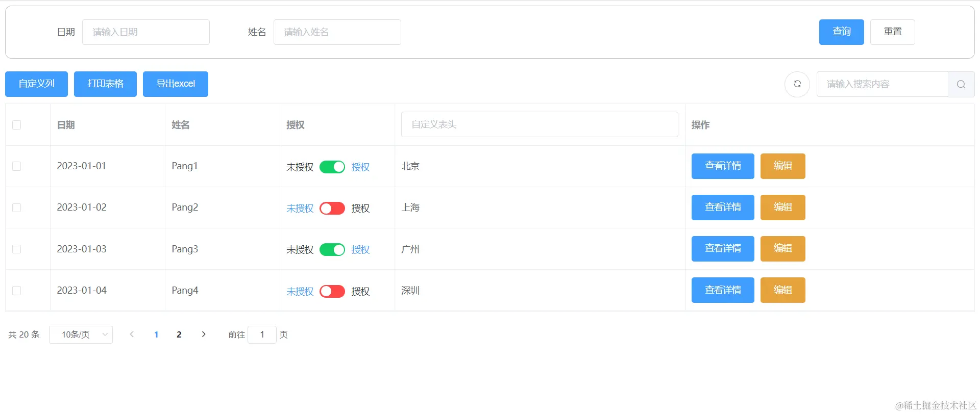Screen dimensions: 980x414
Task: View details for Pang3 row
Action: 723,249
